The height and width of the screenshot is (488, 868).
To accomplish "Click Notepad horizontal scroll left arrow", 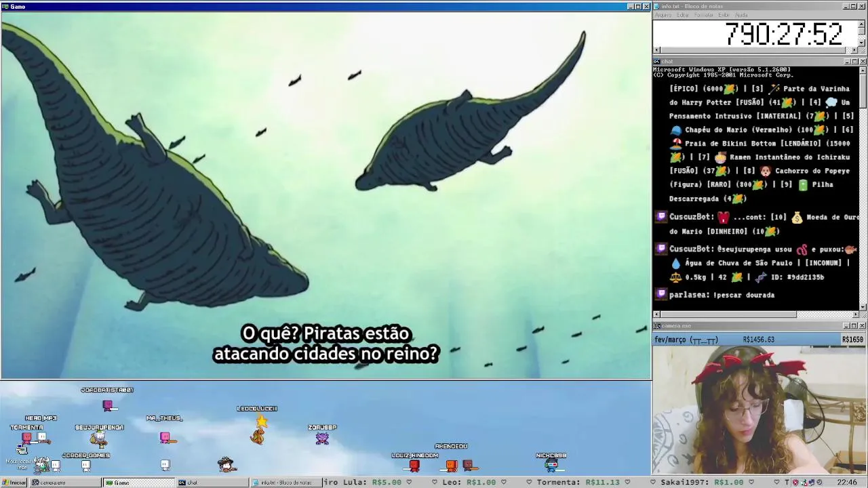I will click(x=656, y=50).
